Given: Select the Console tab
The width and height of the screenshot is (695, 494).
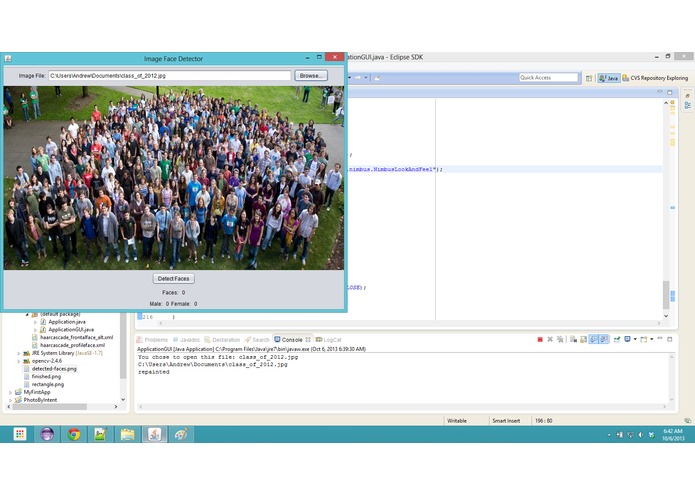Looking at the screenshot, I should coord(292,340).
